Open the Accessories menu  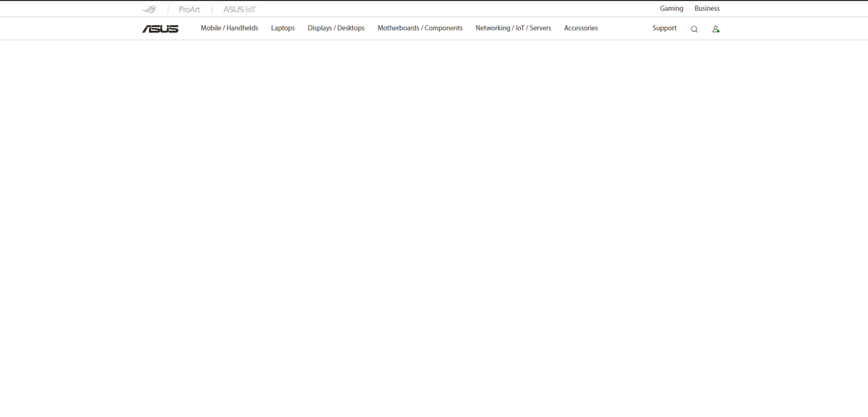tap(581, 28)
